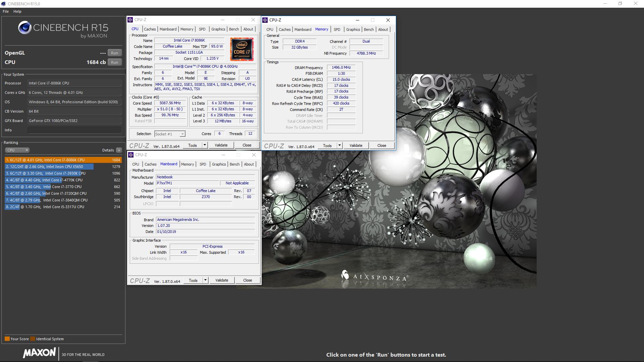Select CPU tab in Mainboard window
The image size is (644, 362).
coord(136,164)
